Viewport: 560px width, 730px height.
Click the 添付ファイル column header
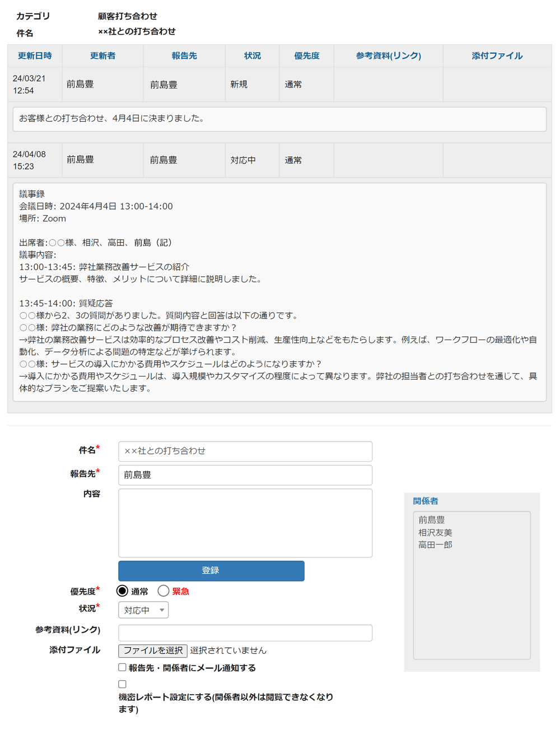[x=497, y=56]
